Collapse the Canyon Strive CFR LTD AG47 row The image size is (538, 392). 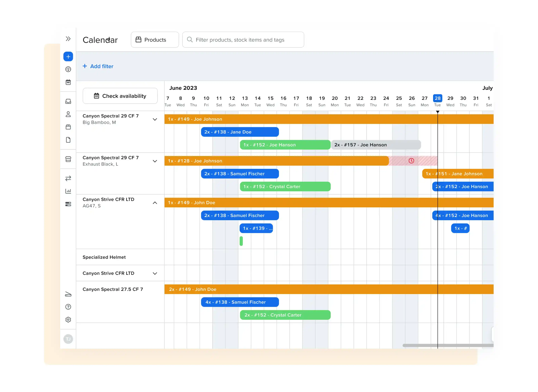[155, 203]
